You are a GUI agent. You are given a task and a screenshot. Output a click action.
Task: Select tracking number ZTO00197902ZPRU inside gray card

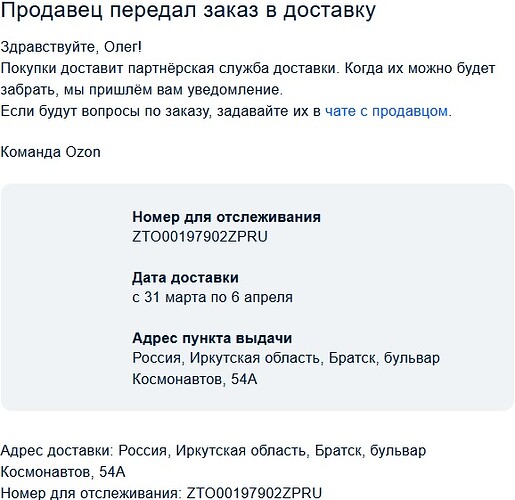point(200,237)
